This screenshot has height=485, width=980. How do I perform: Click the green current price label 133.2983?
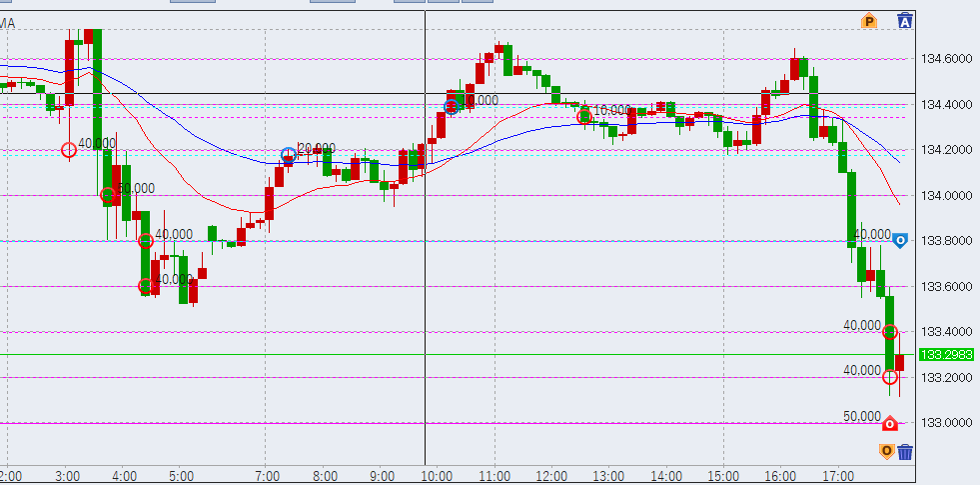pos(945,355)
